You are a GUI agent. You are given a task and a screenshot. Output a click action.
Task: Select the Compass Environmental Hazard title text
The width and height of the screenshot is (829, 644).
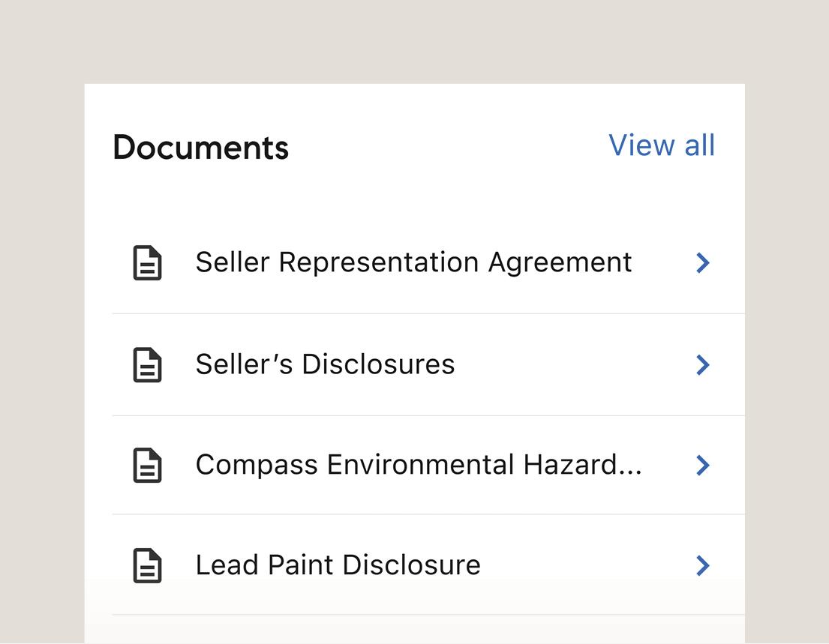pyautogui.click(x=405, y=465)
